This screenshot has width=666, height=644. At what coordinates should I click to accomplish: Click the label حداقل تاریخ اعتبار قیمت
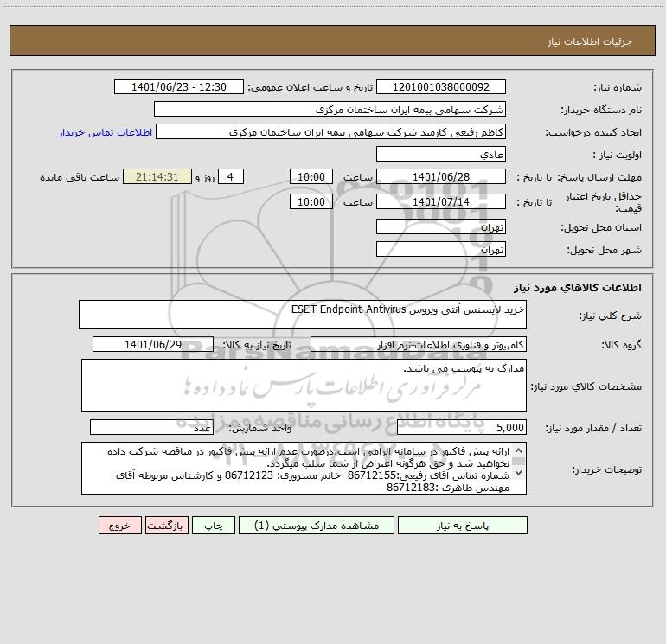click(x=604, y=202)
